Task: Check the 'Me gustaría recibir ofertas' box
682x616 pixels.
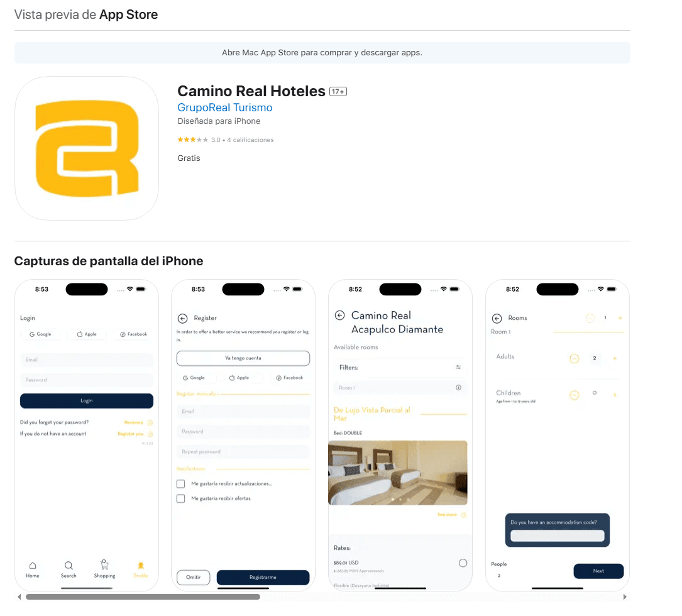Action: (180, 498)
